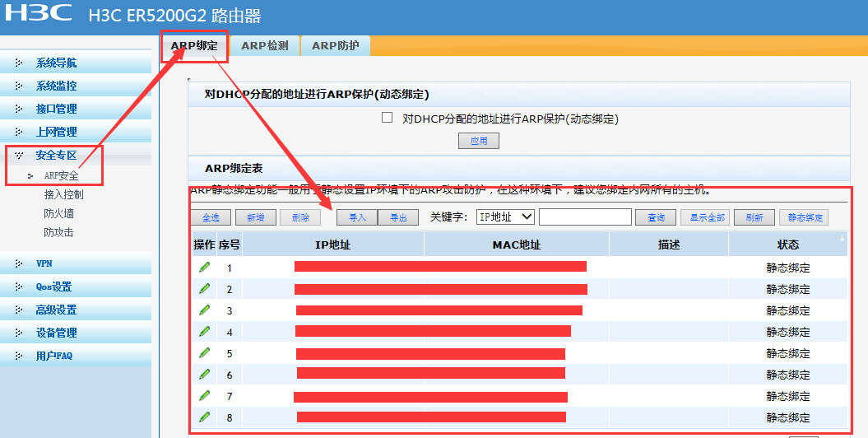Open 防火墙 in the sidebar

click(58, 213)
